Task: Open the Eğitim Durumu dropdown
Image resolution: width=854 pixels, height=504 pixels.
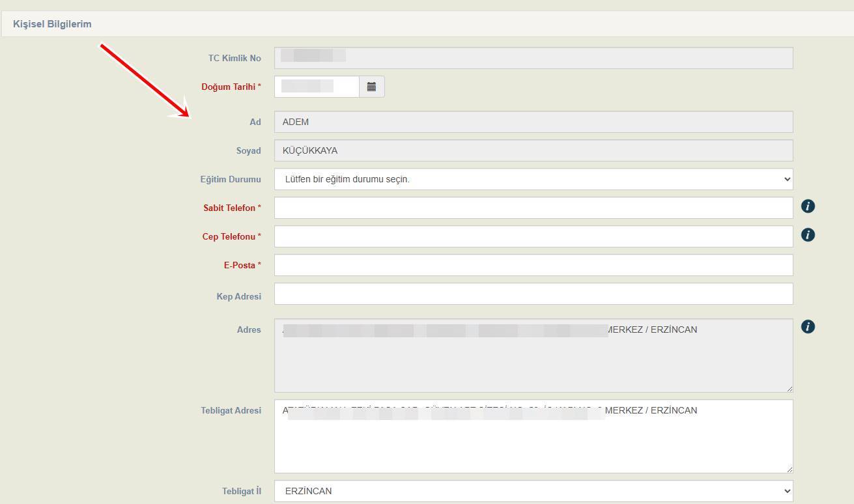Action: [533, 179]
